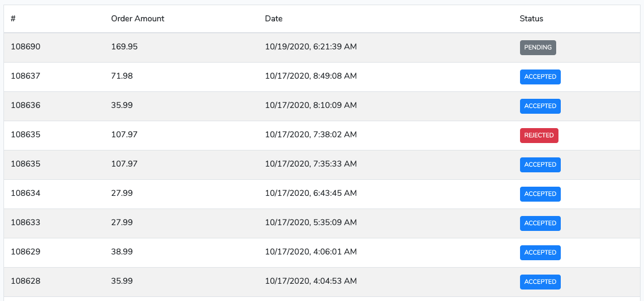Click the Date column header

click(274, 18)
